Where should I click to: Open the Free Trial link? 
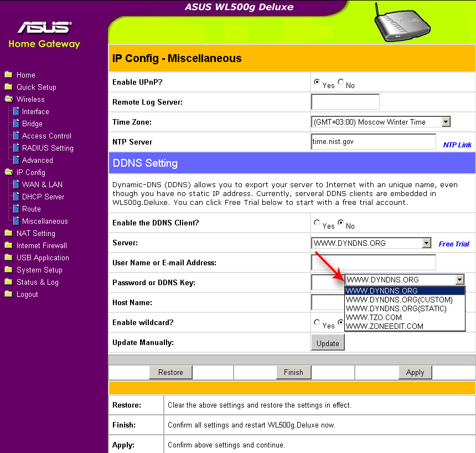(x=454, y=244)
